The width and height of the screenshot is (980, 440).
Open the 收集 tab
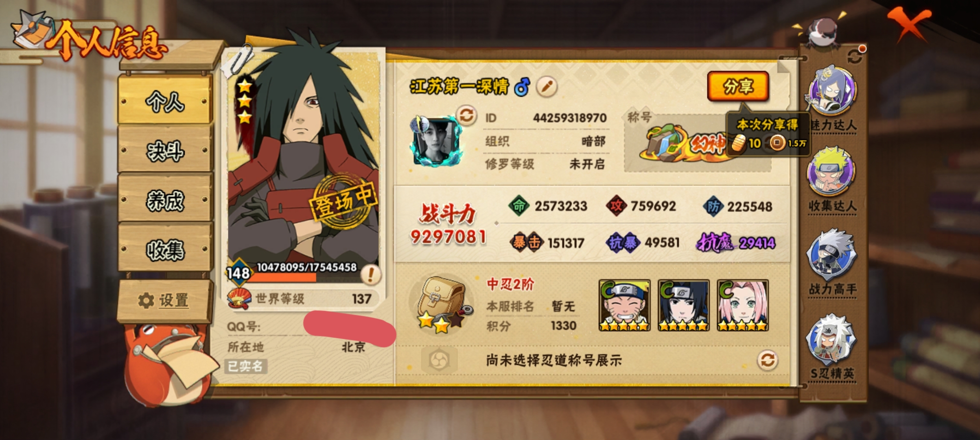coord(166,249)
